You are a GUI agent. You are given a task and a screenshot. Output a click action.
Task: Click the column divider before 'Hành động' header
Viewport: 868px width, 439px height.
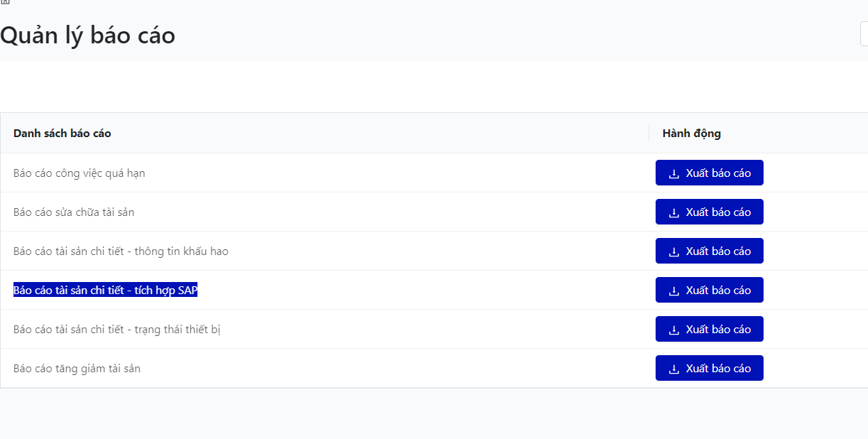click(649, 134)
